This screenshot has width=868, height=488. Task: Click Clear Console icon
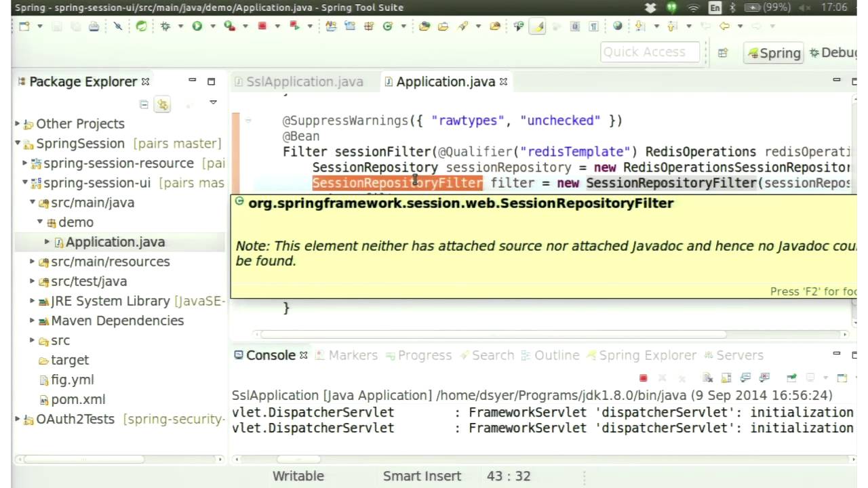tap(707, 378)
